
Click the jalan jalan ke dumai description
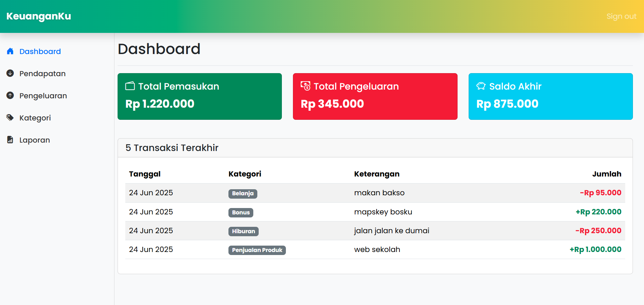pos(392,231)
